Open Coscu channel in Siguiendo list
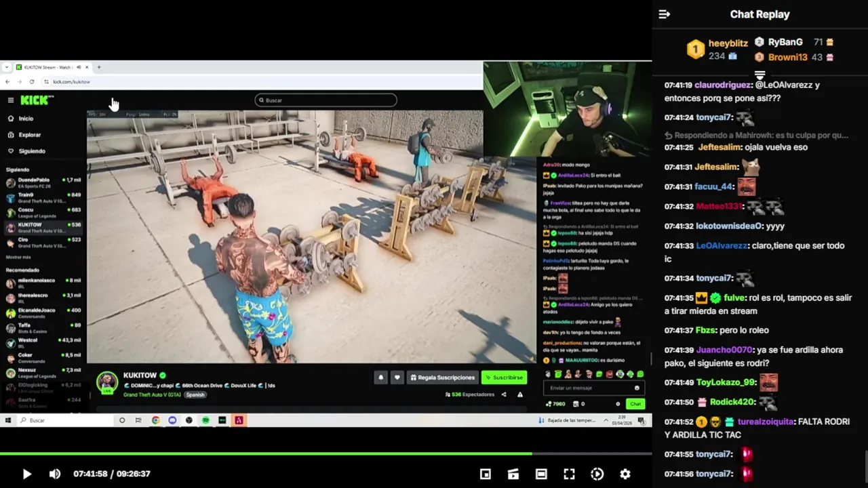The image size is (868, 488). point(43,212)
